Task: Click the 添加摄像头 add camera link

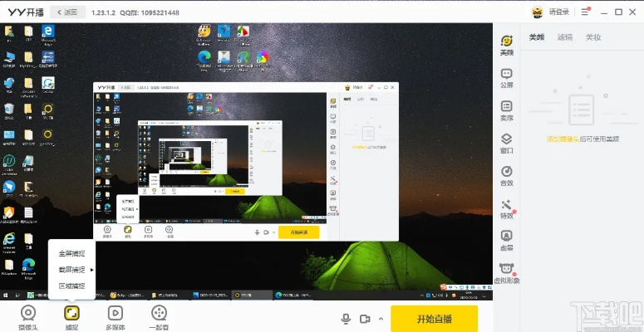Action: [563, 139]
